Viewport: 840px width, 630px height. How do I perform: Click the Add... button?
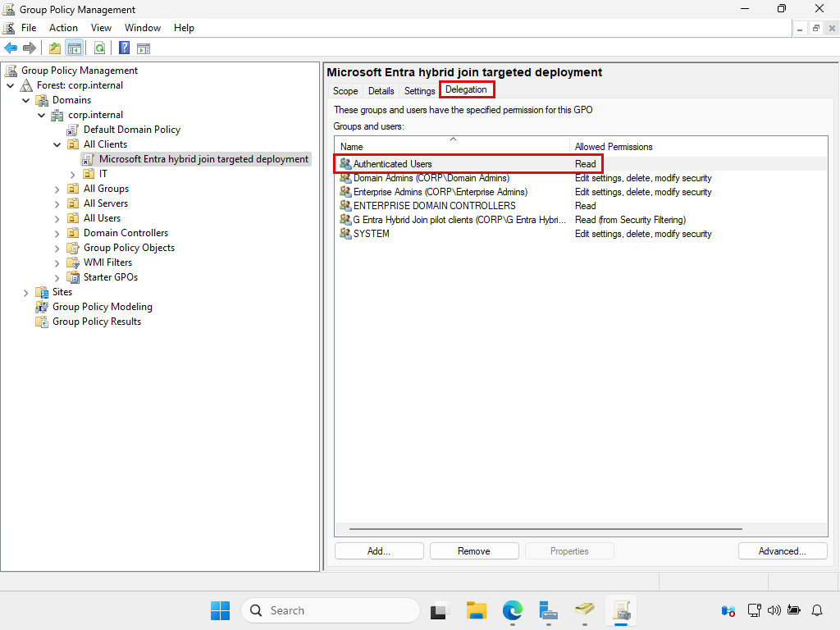click(x=379, y=551)
